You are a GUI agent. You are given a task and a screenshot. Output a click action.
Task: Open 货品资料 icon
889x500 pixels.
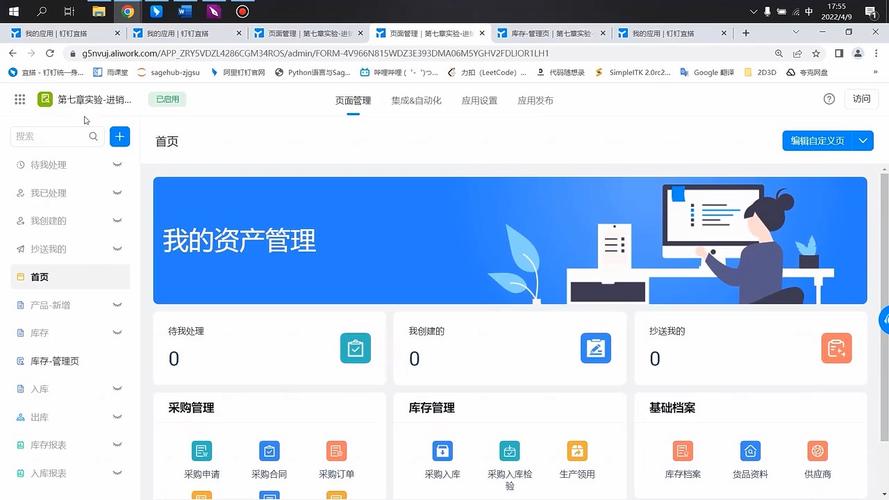point(750,451)
